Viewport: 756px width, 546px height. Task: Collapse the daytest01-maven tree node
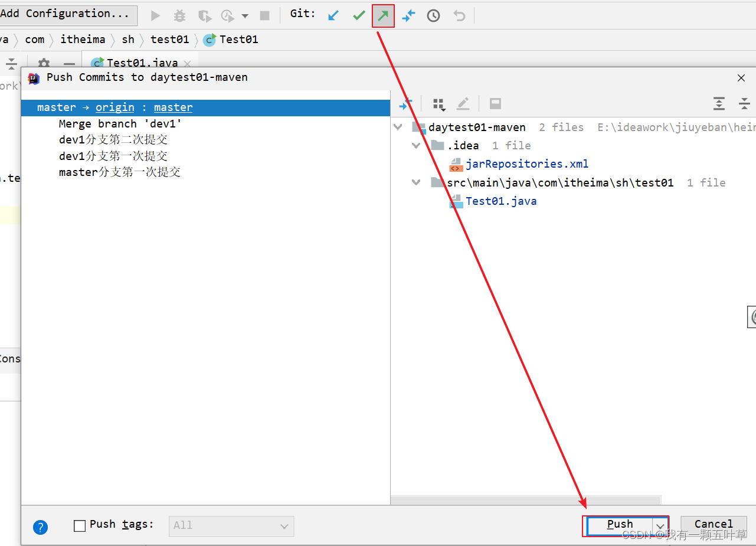[399, 127]
